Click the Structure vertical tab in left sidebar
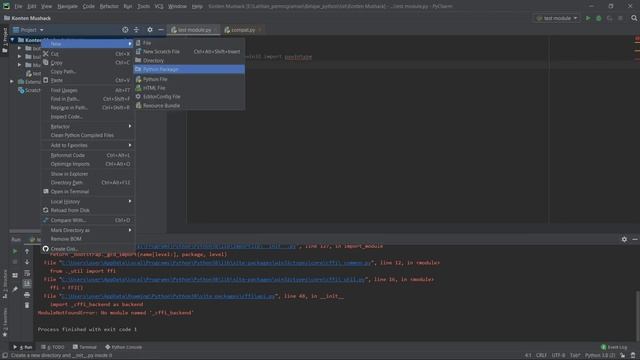Screen dimensions: 640x360 click(x=5, y=284)
